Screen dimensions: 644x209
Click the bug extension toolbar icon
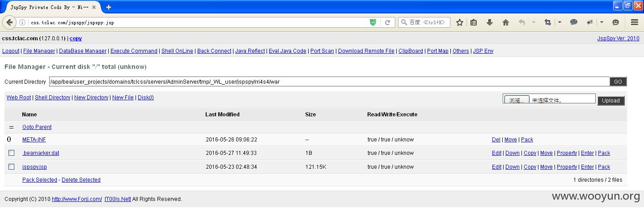coord(590,22)
